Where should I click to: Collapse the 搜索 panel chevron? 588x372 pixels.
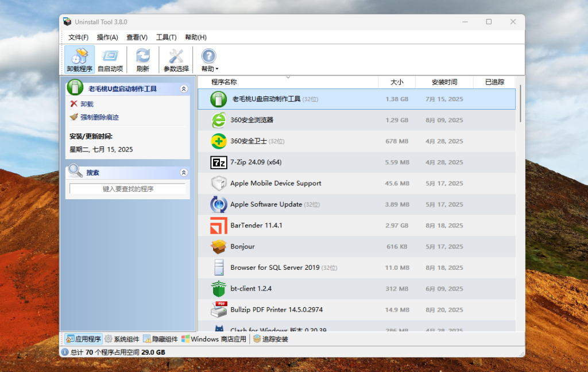pos(184,172)
